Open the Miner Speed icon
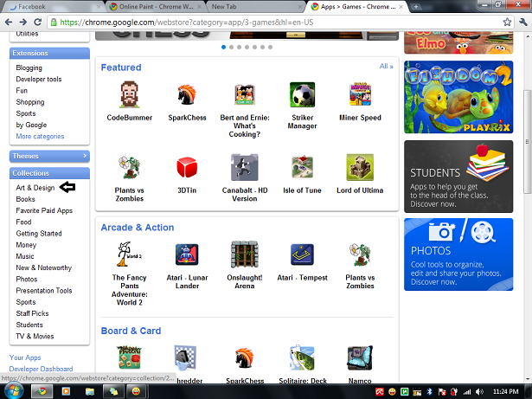Viewport: 532px width, 399px height. [x=360, y=94]
